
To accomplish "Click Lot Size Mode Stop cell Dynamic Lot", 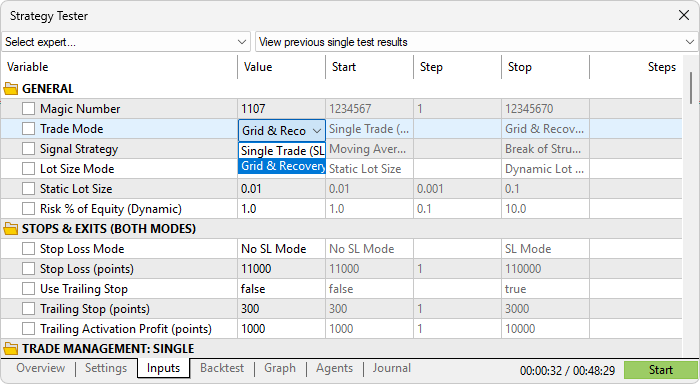I will click(x=546, y=169).
